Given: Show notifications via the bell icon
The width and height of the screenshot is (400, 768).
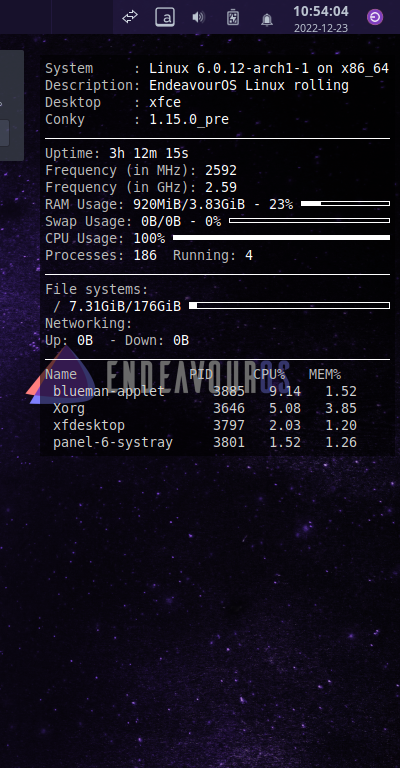Looking at the screenshot, I should pyautogui.click(x=267, y=19).
